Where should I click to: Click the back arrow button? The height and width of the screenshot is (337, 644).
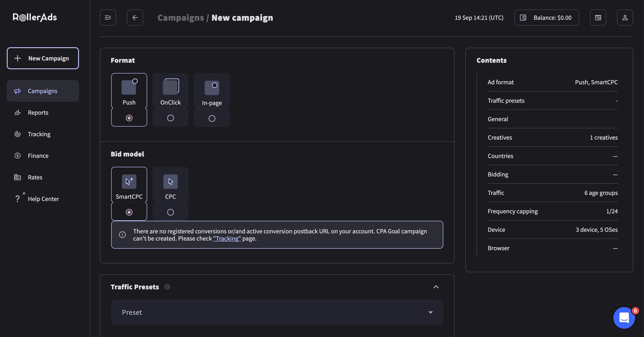click(x=135, y=18)
